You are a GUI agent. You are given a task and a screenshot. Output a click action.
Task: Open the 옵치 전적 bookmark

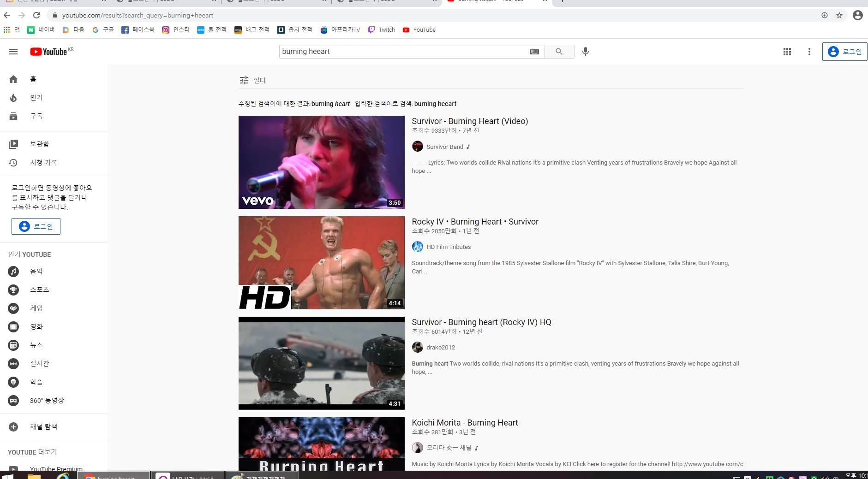(294, 30)
